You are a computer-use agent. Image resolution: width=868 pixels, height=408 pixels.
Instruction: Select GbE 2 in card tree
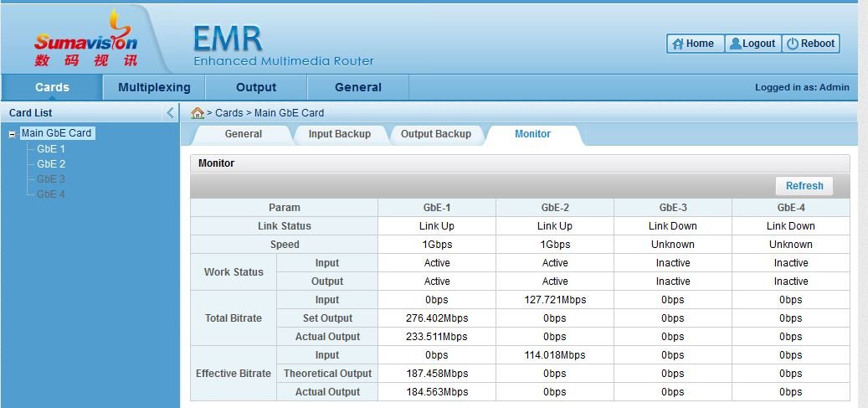(x=51, y=164)
